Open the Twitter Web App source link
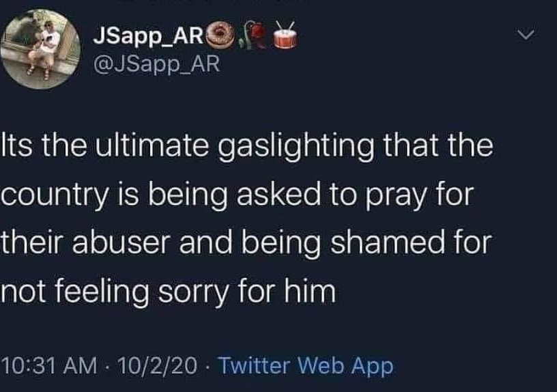The width and height of the screenshot is (557, 392). [306, 365]
